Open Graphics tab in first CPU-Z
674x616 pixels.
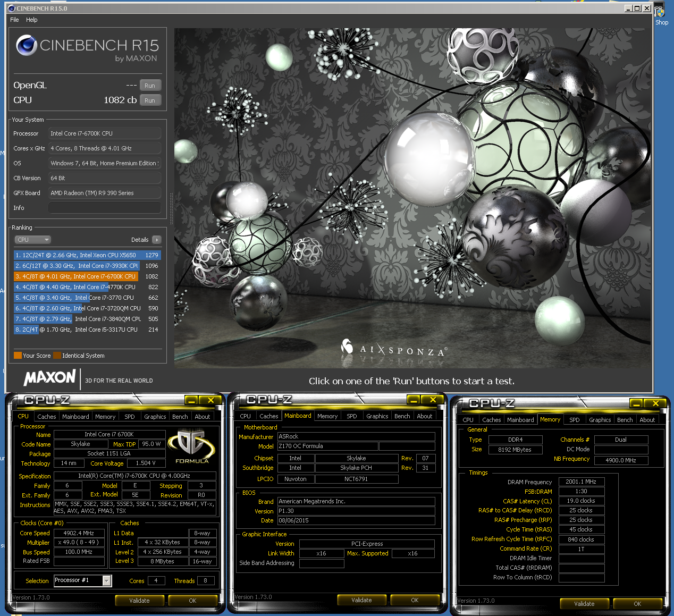pyautogui.click(x=155, y=417)
